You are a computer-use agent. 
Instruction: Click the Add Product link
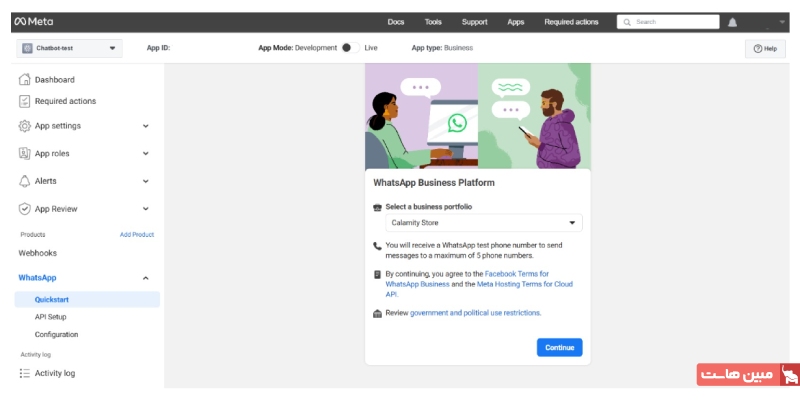(137, 235)
